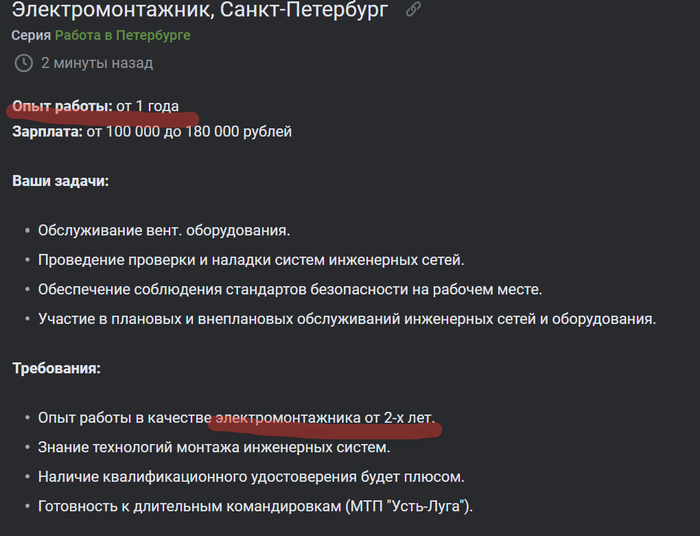The image size is (700, 536).
Task: Click the 'Требования:' heading
Action: [x=56, y=368]
